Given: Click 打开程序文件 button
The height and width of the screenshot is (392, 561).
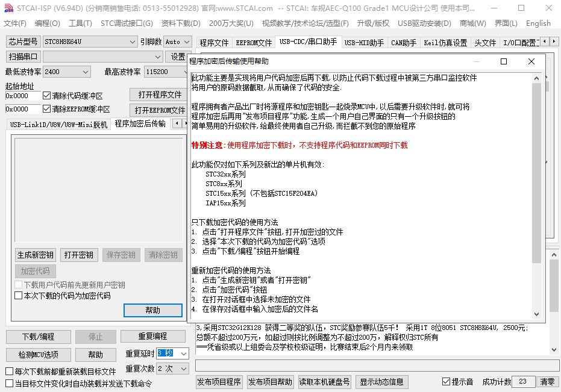Looking at the screenshot, I should pos(160,95).
